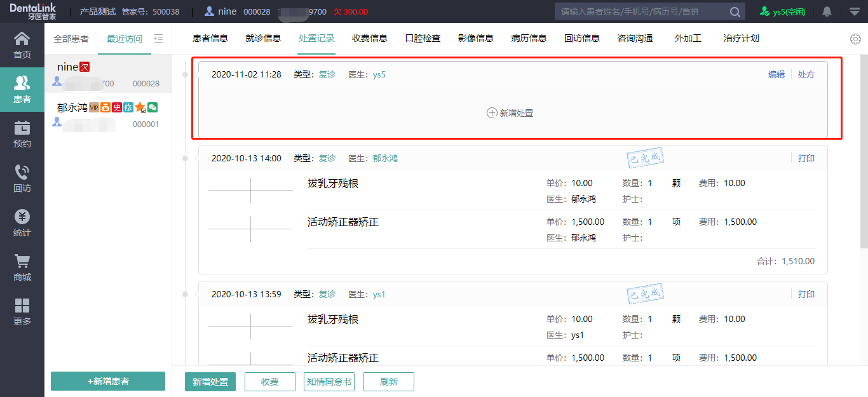Click plus icon of 新增处置 in record
The height and width of the screenshot is (397, 868).
[x=492, y=113]
